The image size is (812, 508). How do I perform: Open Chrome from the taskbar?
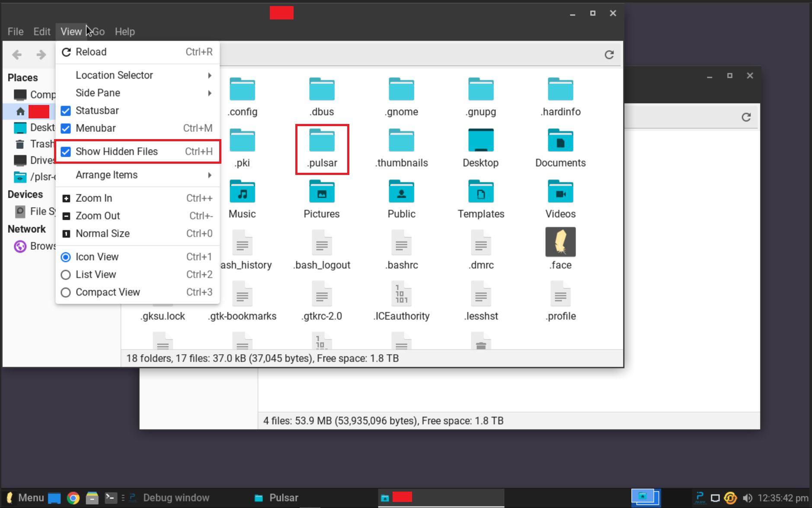pos(74,498)
